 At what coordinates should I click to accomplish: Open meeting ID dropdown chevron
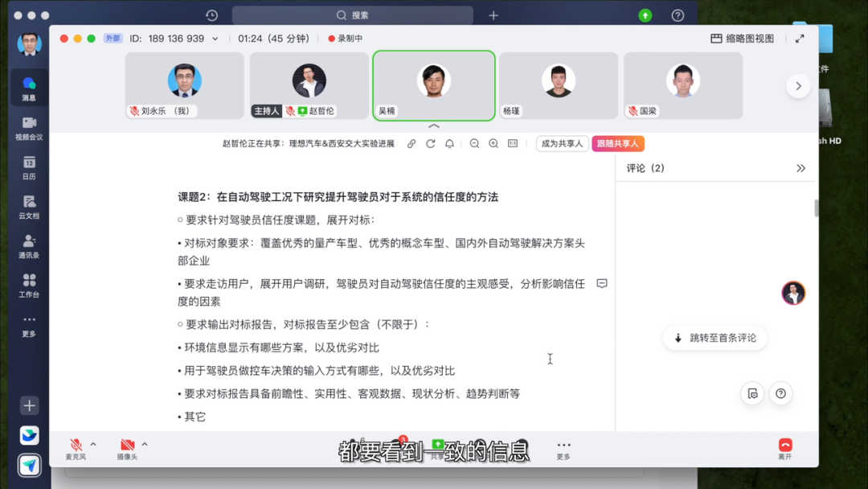[x=215, y=39]
